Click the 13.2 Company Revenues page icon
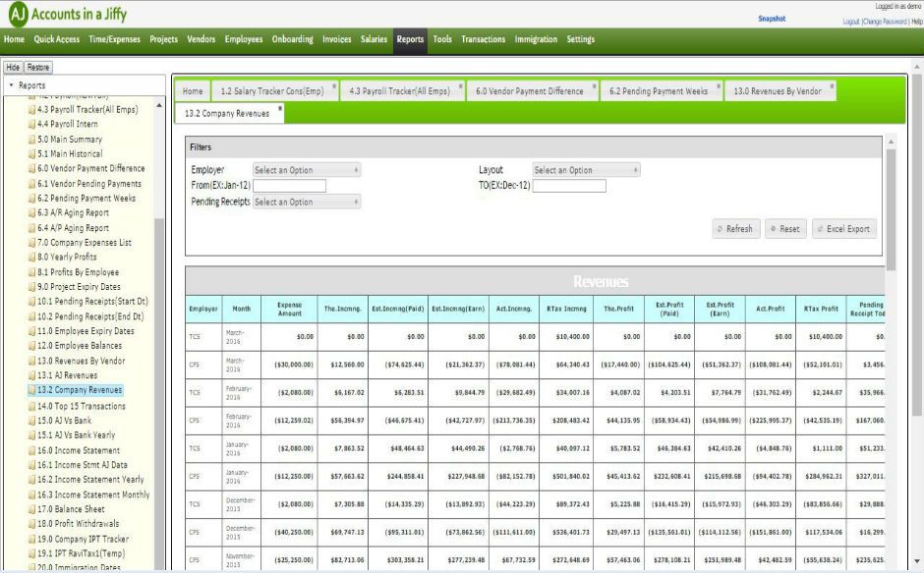This screenshot has width=924, height=573. (31, 390)
